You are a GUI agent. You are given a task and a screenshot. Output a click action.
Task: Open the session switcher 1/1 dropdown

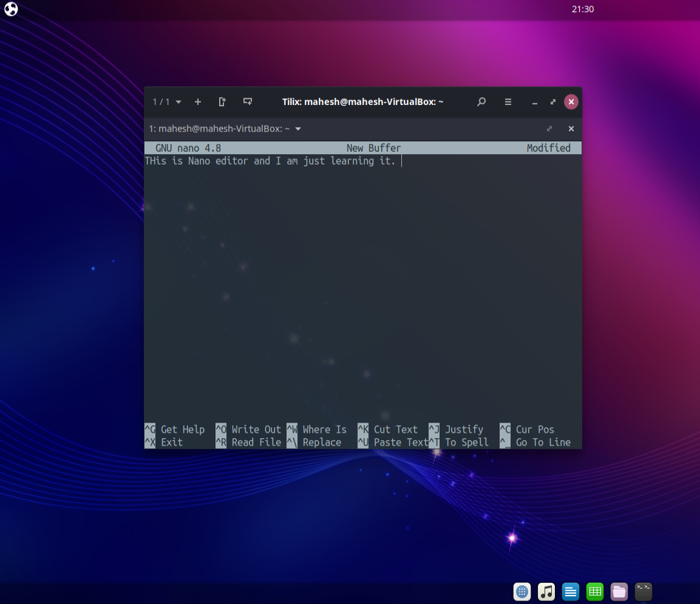(x=167, y=102)
